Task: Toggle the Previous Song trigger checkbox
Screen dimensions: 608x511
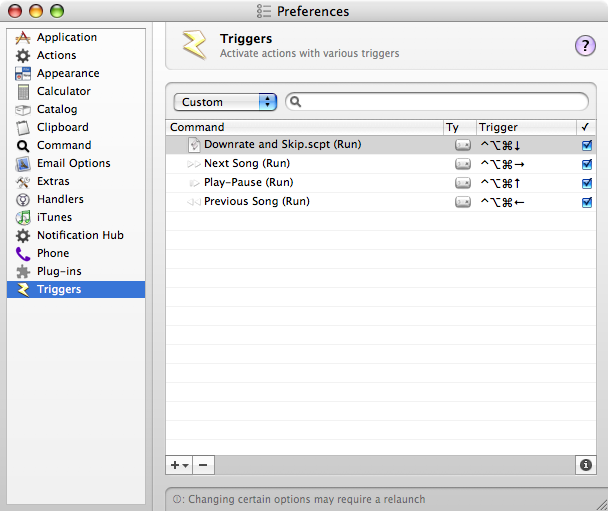Action: 587,202
